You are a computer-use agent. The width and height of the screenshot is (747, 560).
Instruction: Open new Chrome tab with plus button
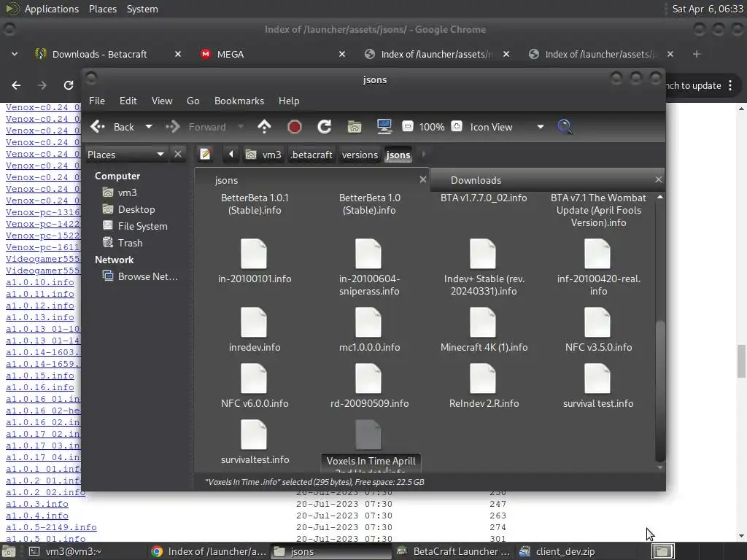tap(697, 54)
